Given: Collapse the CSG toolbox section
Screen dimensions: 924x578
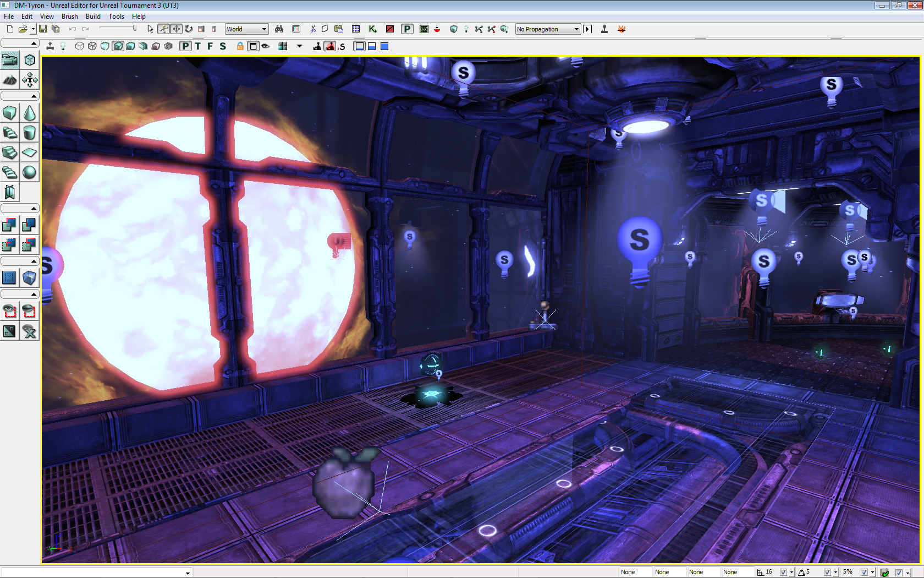Looking at the screenshot, I should [20, 208].
